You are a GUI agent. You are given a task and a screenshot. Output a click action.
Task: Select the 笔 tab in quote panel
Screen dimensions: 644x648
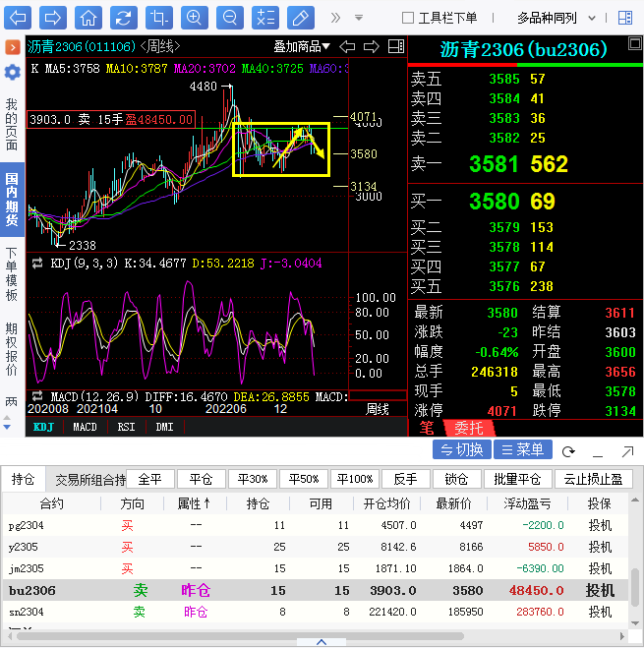pos(427,428)
